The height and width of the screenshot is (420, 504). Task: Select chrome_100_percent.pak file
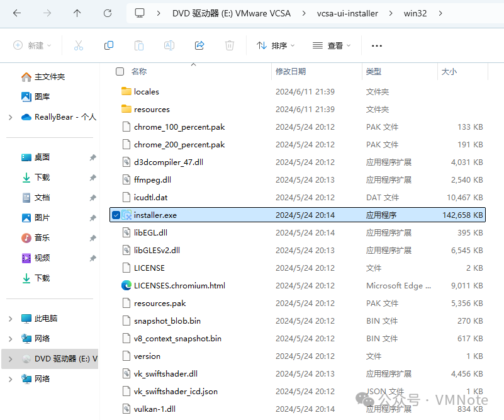pos(179,127)
